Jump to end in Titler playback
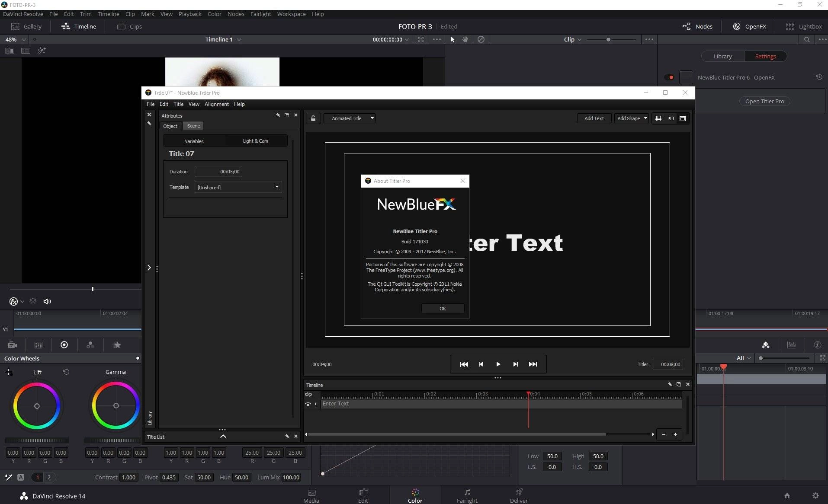This screenshot has height=504, width=828. [x=533, y=364]
